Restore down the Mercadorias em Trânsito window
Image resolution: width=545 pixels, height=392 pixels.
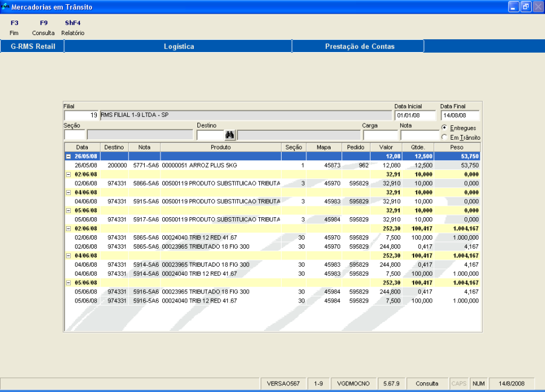tap(526, 7)
